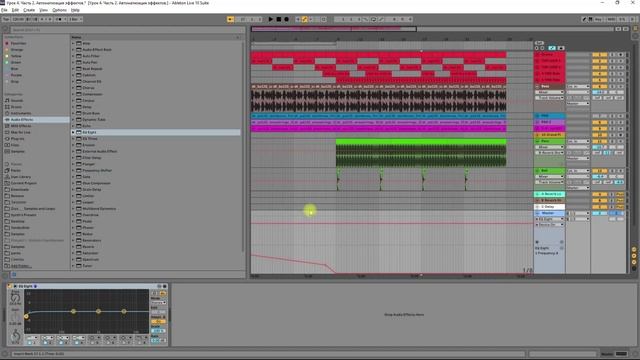Viewport: 640px width, 360px height.
Task: Open the Samples category
Action: pos(18,151)
